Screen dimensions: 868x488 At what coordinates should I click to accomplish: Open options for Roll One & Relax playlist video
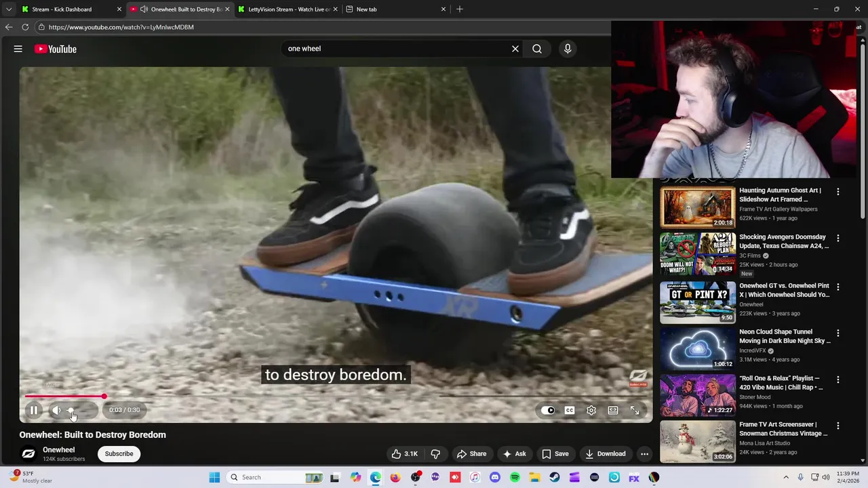(838, 380)
